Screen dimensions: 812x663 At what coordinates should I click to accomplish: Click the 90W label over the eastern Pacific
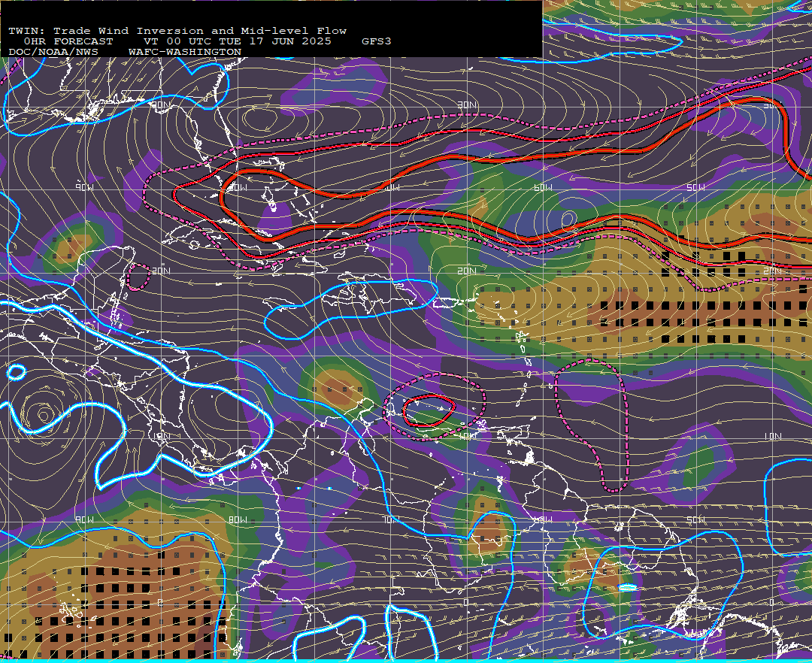pyautogui.click(x=85, y=519)
